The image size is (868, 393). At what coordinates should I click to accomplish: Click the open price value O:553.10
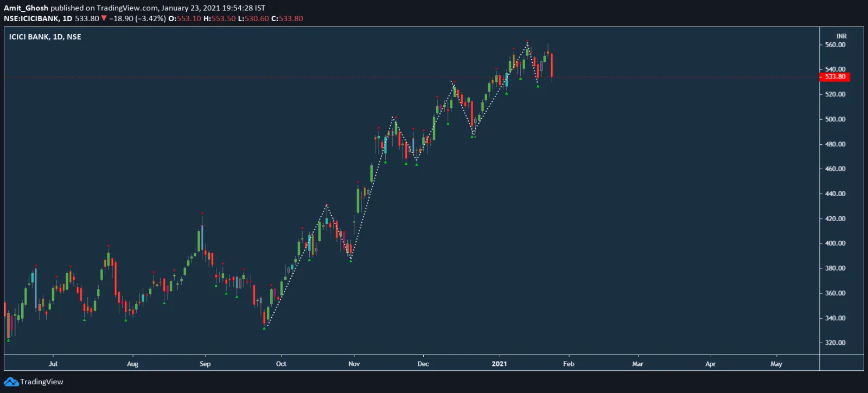184,18
